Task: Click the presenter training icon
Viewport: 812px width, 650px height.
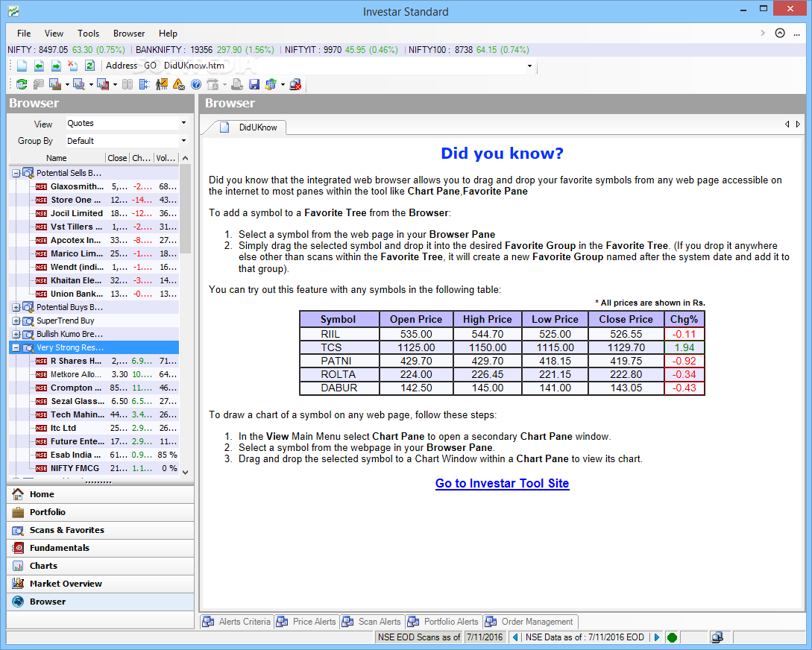Action: point(162,84)
